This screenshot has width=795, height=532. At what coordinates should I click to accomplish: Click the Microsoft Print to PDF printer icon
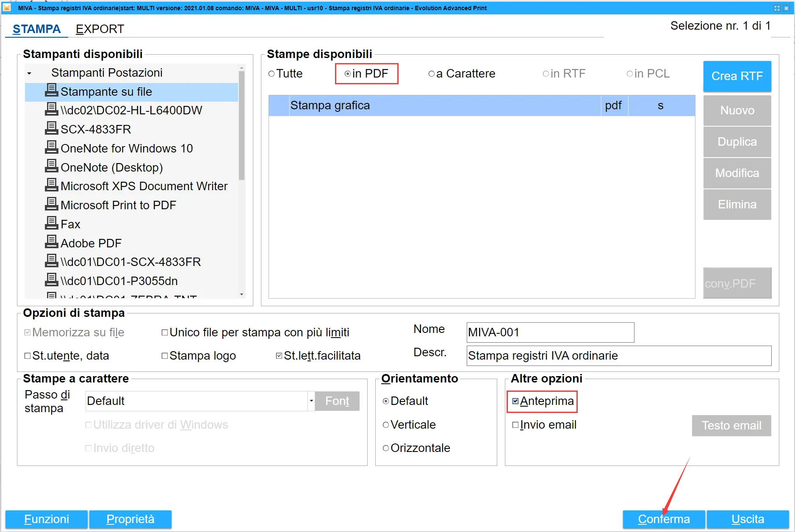pos(51,204)
